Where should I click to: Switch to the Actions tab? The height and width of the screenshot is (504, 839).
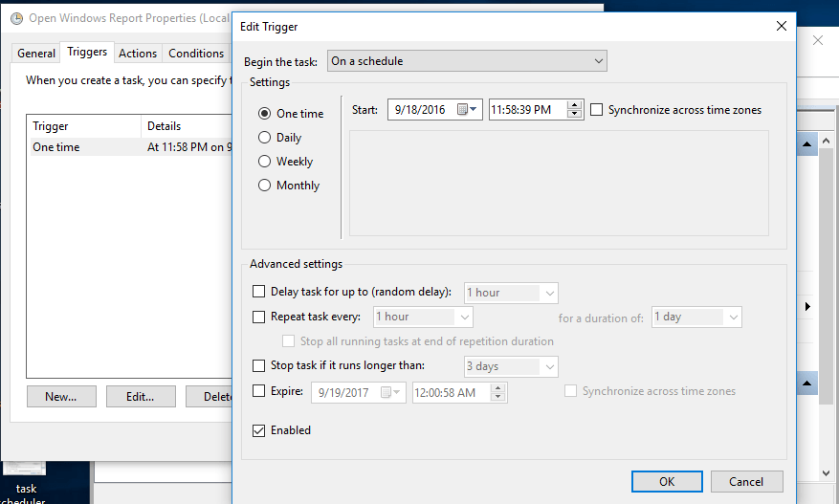138,54
